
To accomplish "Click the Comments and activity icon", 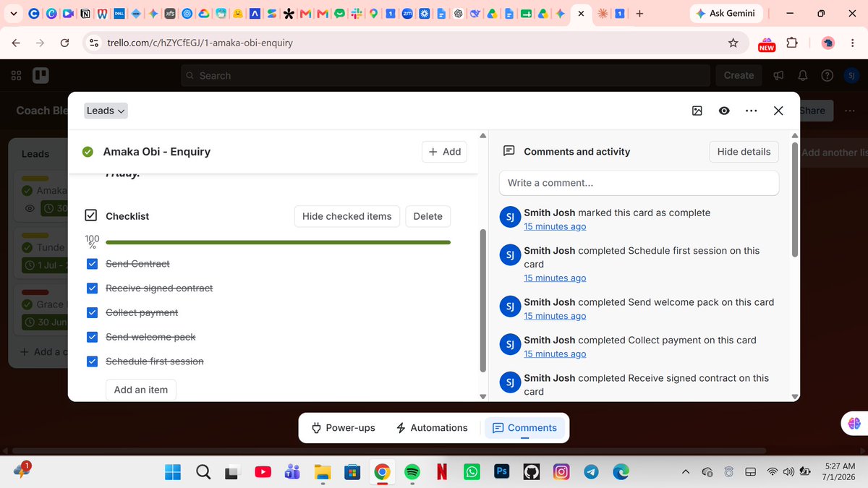I will [x=509, y=151].
